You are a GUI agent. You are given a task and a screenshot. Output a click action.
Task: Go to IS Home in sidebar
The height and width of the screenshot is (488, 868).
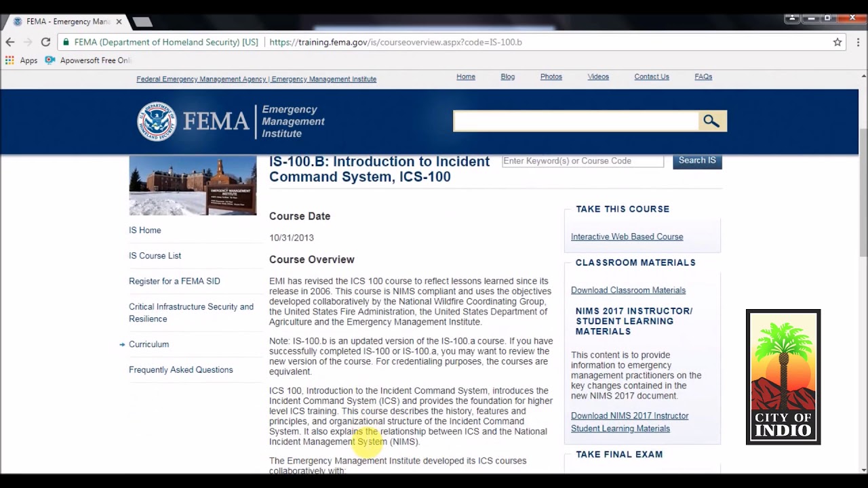click(145, 230)
